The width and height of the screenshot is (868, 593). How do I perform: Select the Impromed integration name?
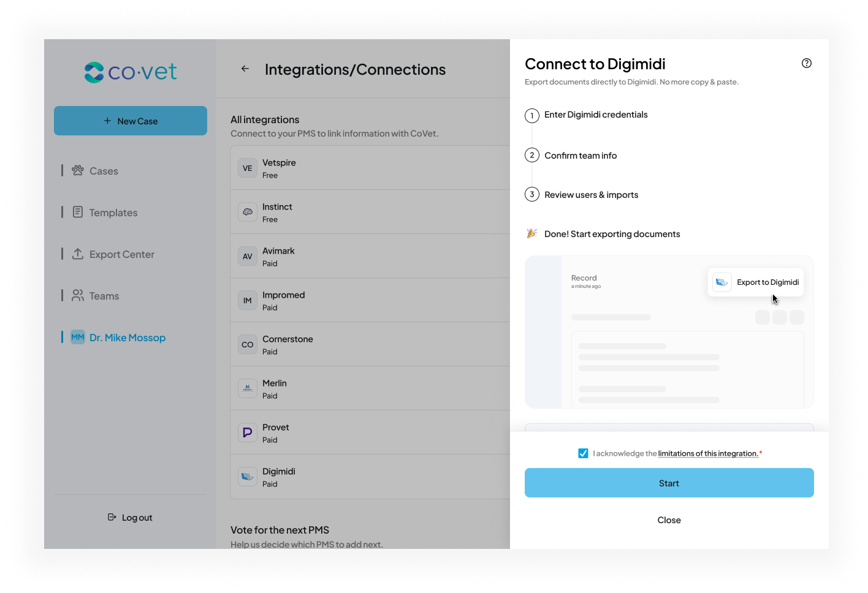coord(283,295)
